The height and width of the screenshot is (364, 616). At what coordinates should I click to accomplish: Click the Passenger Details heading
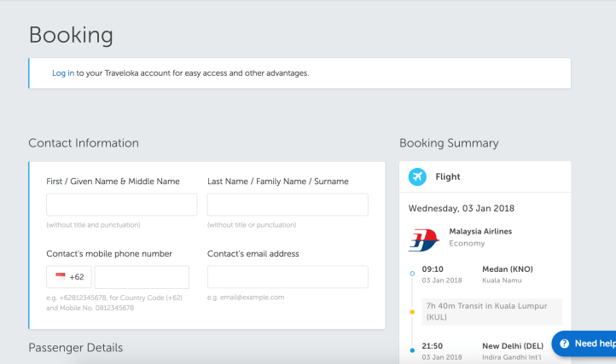click(x=76, y=348)
